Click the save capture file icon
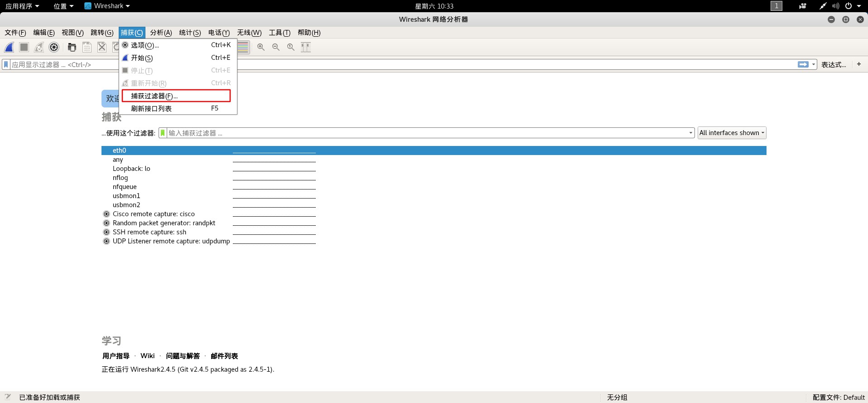This screenshot has width=868, height=403. (87, 47)
